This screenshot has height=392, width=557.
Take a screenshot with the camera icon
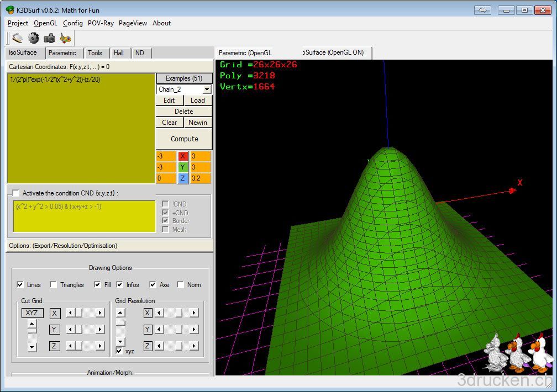[50, 38]
